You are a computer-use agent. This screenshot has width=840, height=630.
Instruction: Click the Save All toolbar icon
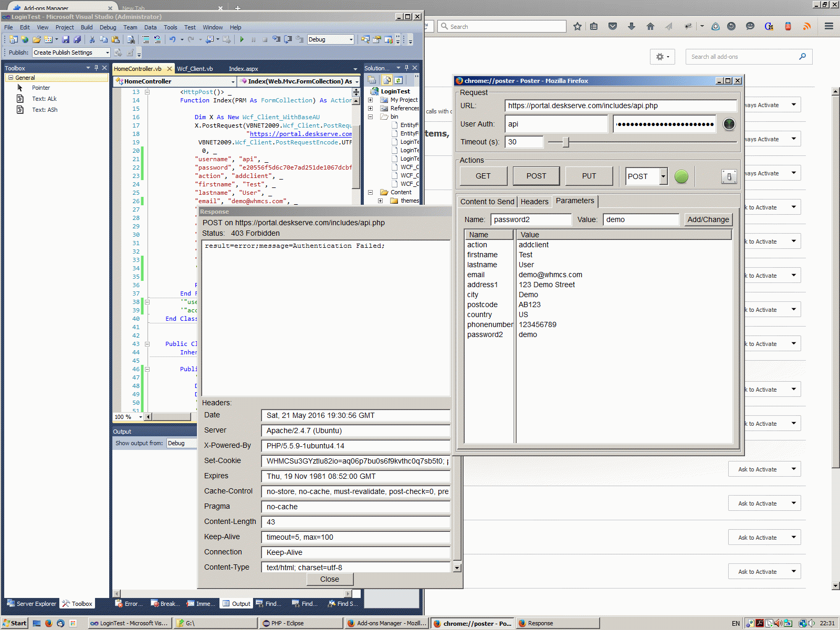pos(77,39)
